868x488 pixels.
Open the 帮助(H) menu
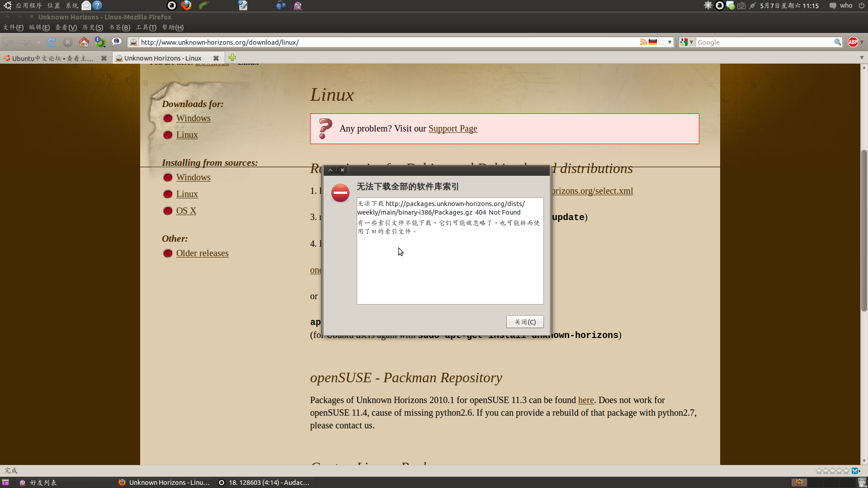[x=173, y=28]
